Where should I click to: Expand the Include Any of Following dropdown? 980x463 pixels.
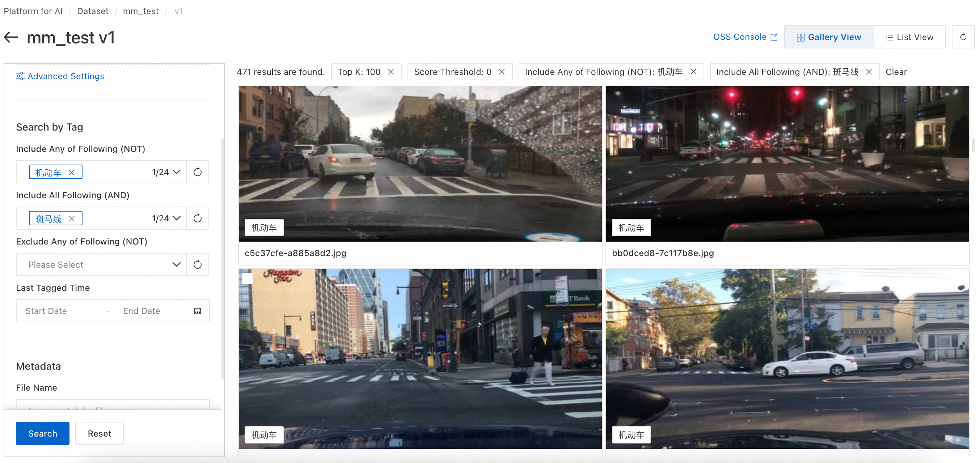point(176,172)
